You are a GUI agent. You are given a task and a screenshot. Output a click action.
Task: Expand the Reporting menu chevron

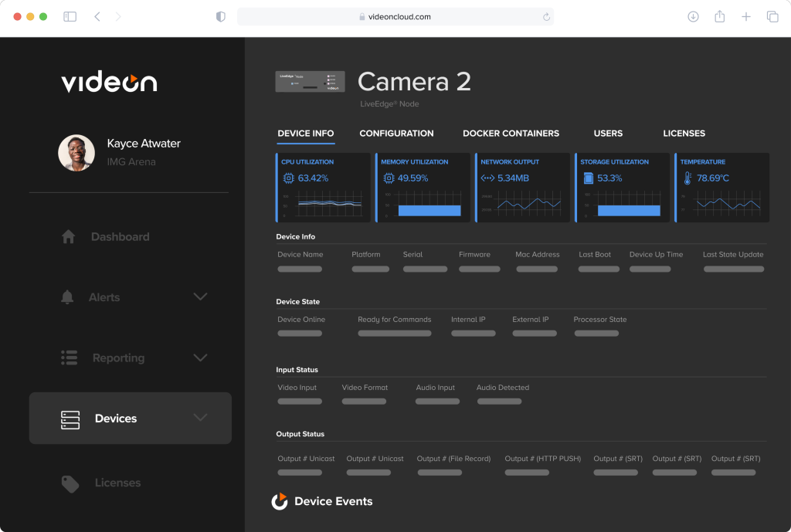click(x=200, y=357)
